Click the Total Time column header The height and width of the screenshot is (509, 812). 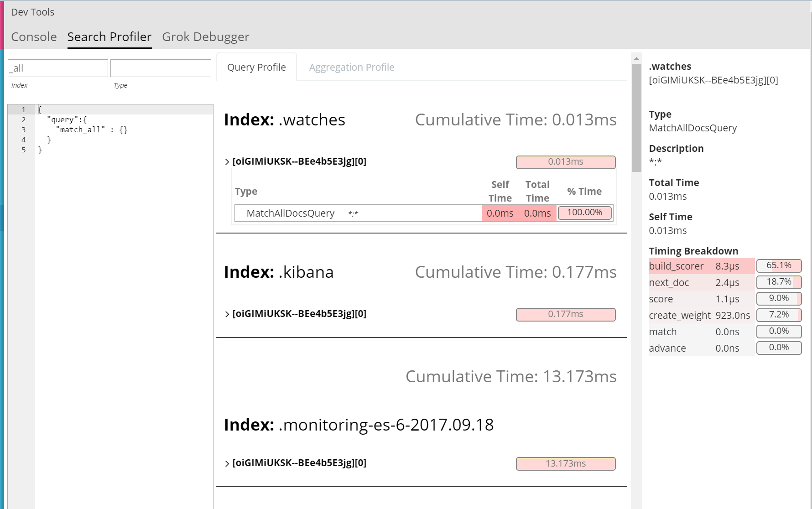(x=537, y=191)
